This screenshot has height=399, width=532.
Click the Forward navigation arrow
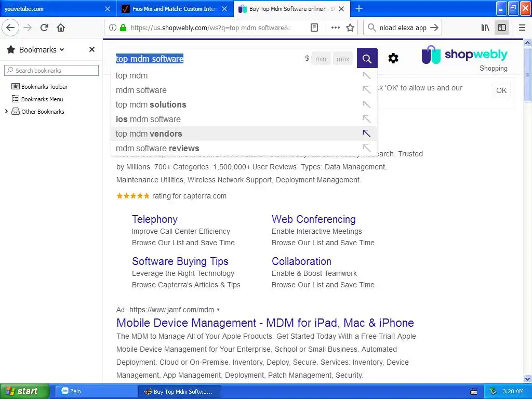point(28,28)
